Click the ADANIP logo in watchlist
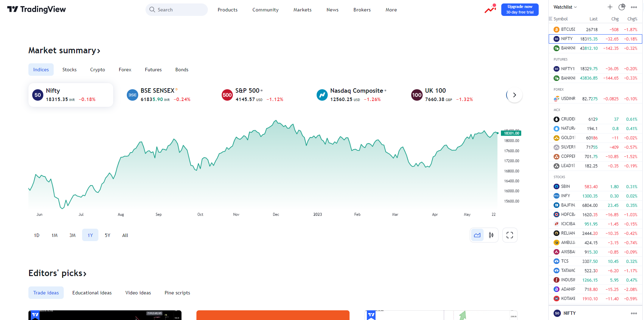Image resolution: width=644 pixels, height=320 pixels. (556, 290)
